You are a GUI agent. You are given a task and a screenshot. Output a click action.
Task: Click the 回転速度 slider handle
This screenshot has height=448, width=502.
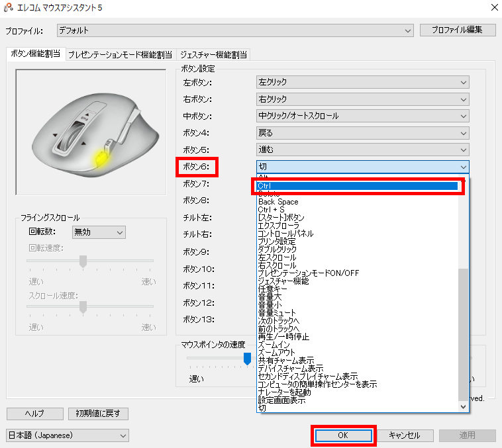[83, 261]
